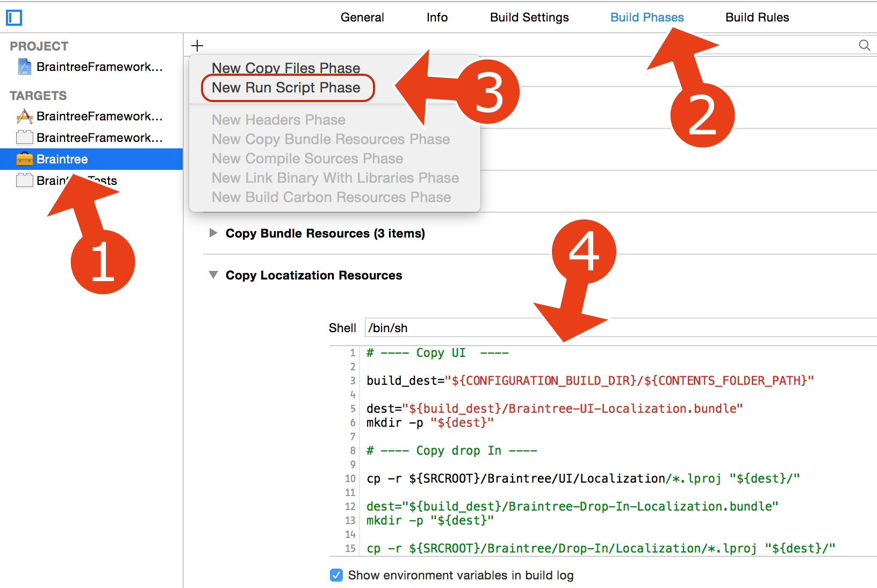877x588 pixels.
Task: Choose New Run Script Phase
Action: click(x=286, y=88)
